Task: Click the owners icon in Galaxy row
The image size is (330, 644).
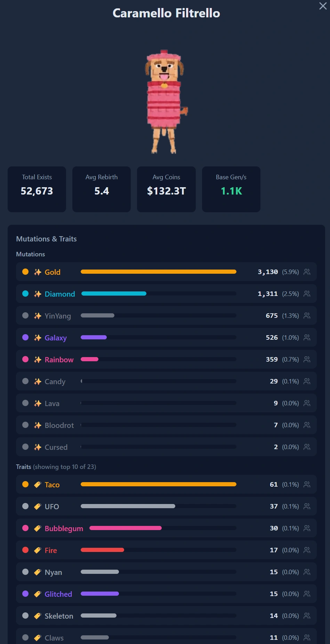Action: [x=307, y=337]
